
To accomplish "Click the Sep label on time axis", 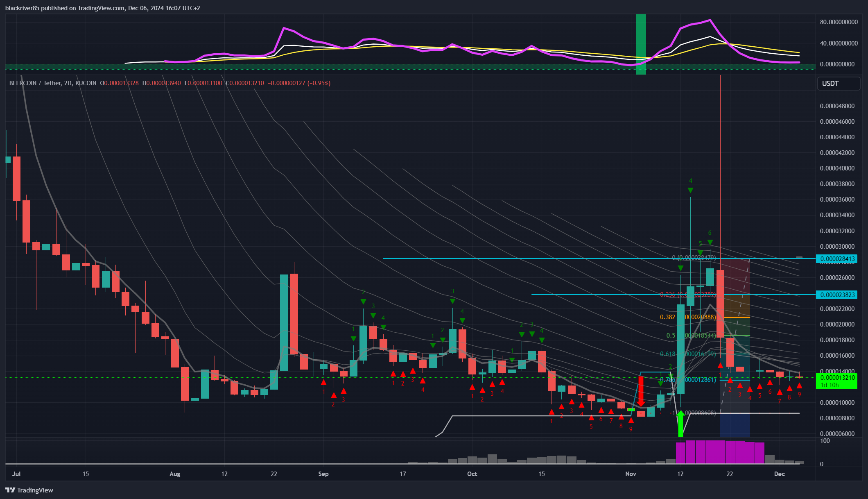I will [x=323, y=474].
